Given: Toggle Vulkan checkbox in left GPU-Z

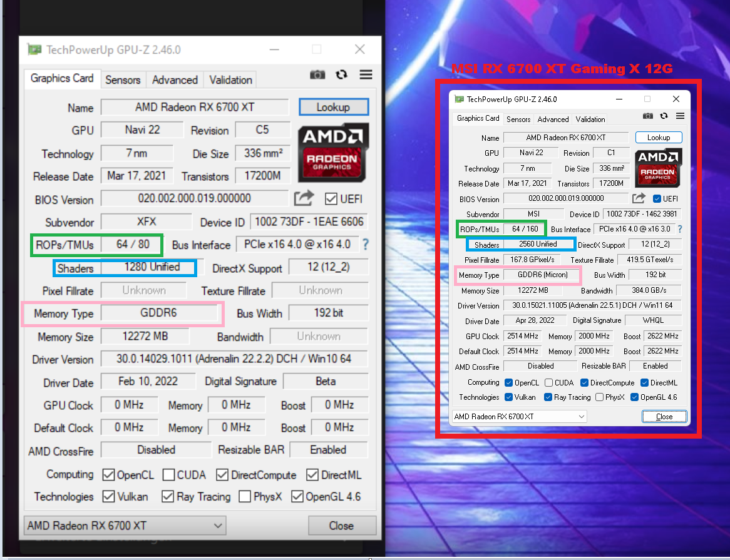Looking at the screenshot, I should pos(108,496).
